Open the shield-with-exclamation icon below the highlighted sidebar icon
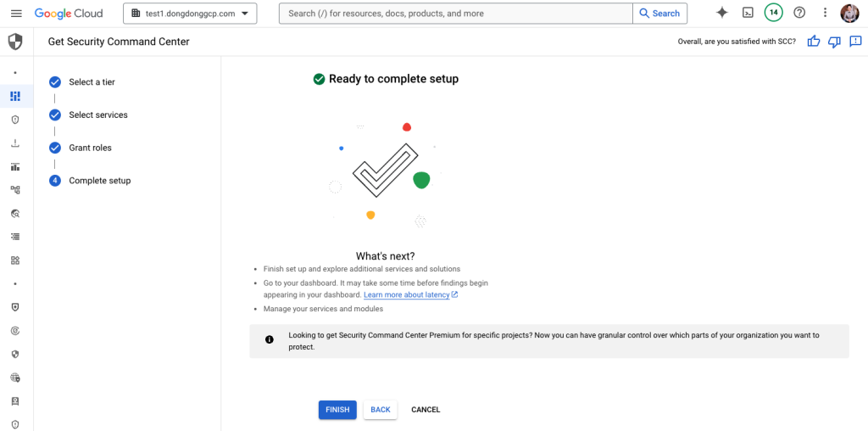The height and width of the screenshot is (431, 868). [15, 120]
